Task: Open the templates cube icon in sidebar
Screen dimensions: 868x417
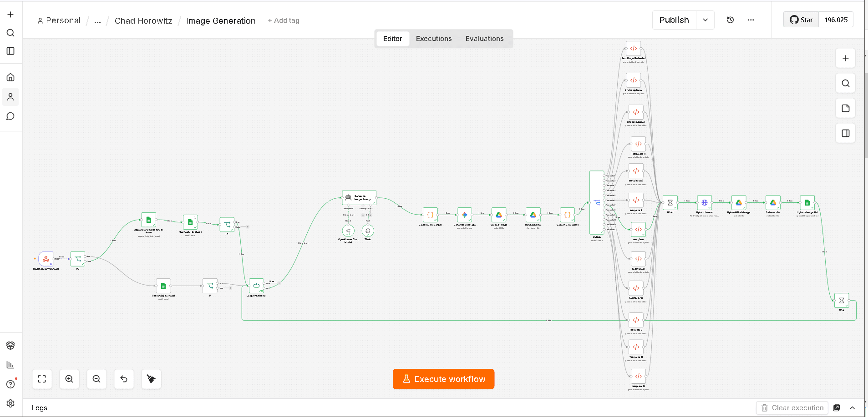Action: click(x=10, y=346)
